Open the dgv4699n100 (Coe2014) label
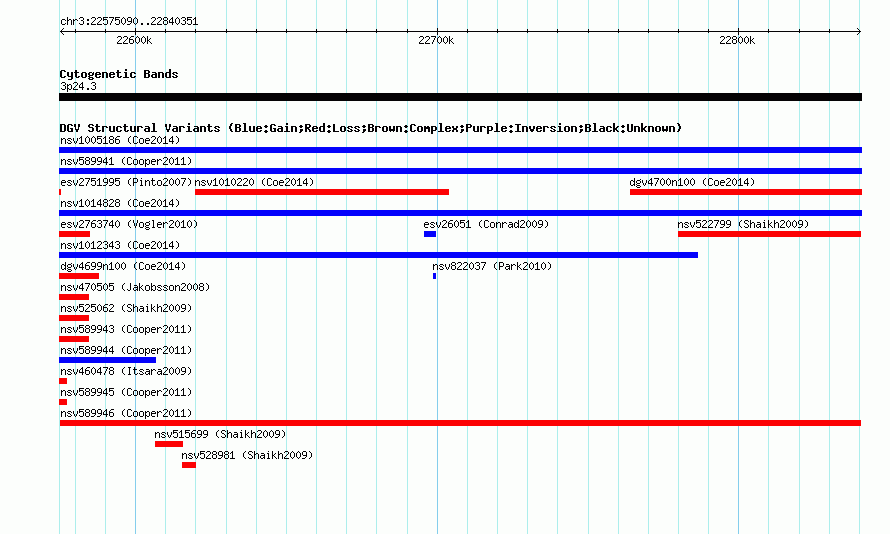 pos(123,266)
